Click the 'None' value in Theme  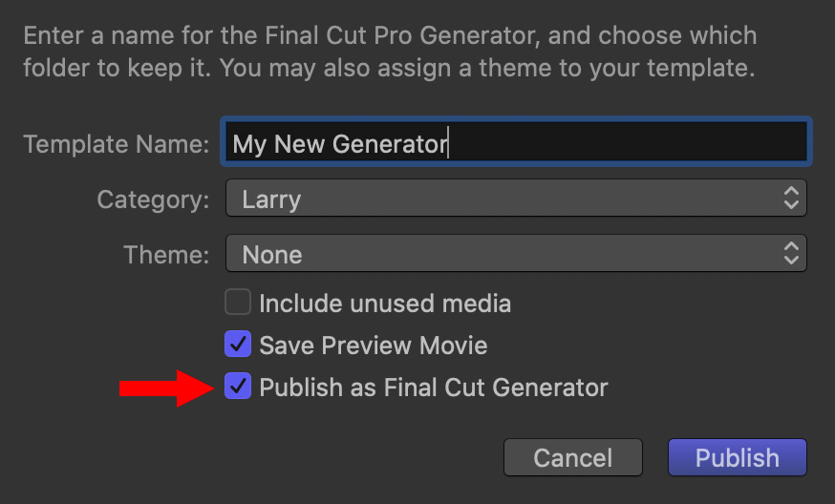tap(272, 255)
